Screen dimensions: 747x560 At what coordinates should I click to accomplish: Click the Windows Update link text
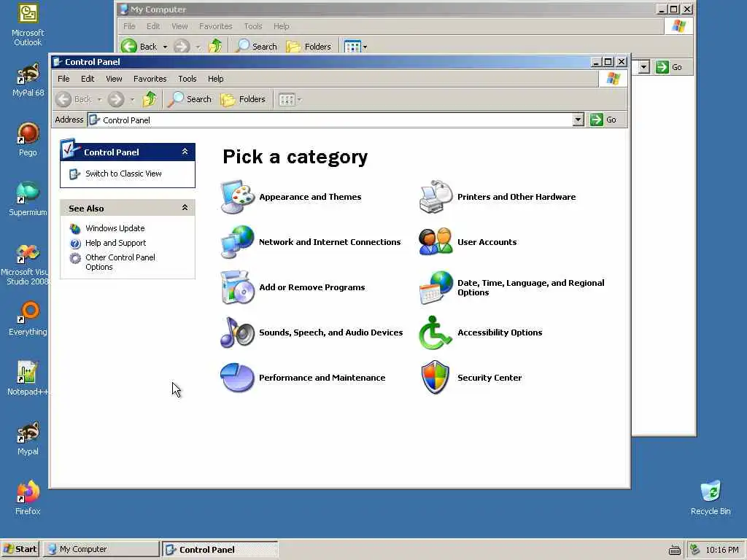pos(115,228)
